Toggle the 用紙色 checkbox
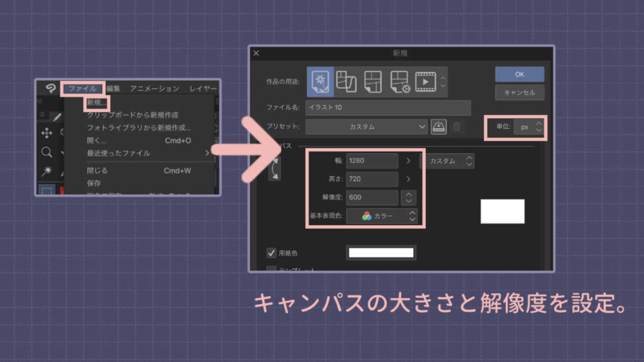 [x=271, y=253]
